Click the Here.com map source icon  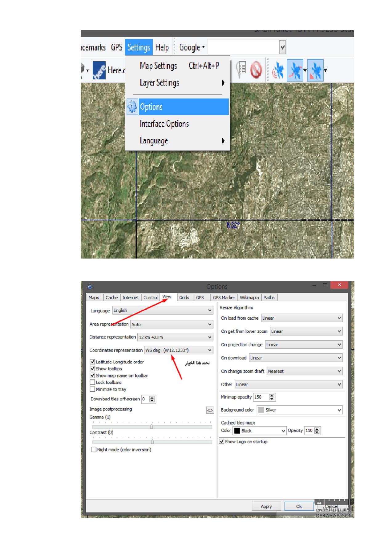99,70
